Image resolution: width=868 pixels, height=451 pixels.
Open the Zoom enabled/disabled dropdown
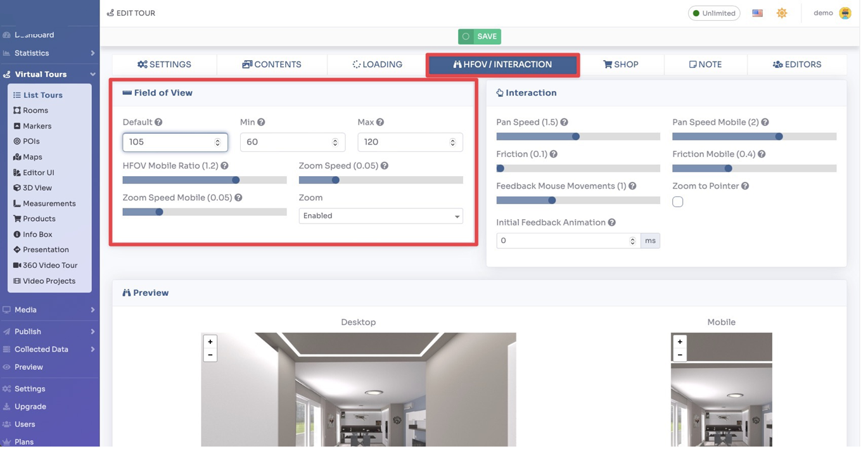coord(380,215)
